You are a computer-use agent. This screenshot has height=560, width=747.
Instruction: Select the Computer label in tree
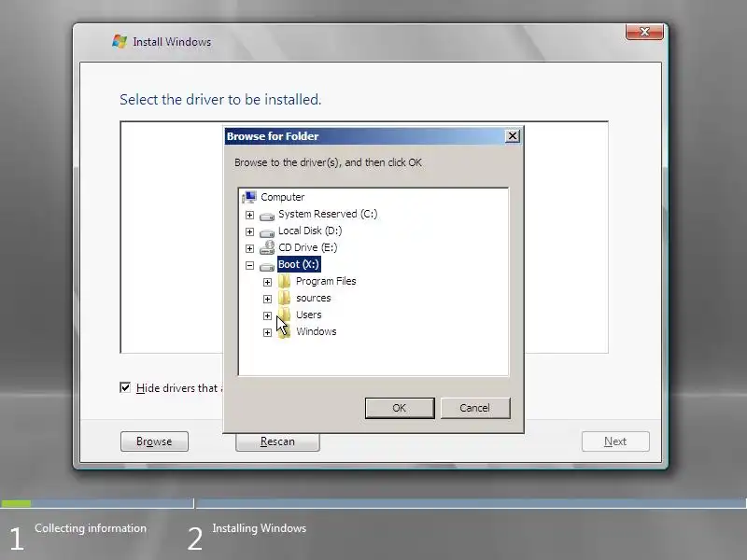(283, 197)
